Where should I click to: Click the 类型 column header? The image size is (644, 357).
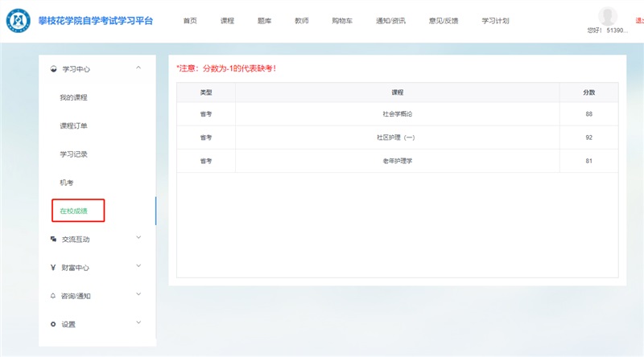(x=206, y=92)
